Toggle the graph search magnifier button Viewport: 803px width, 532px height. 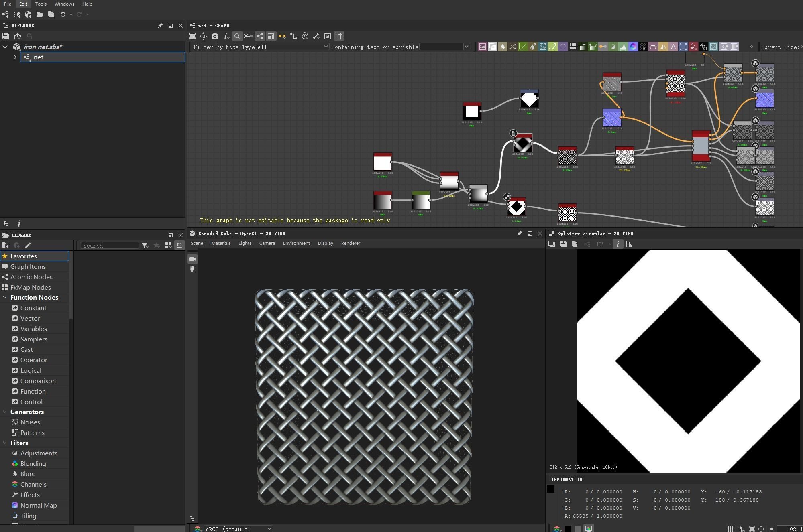(237, 37)
